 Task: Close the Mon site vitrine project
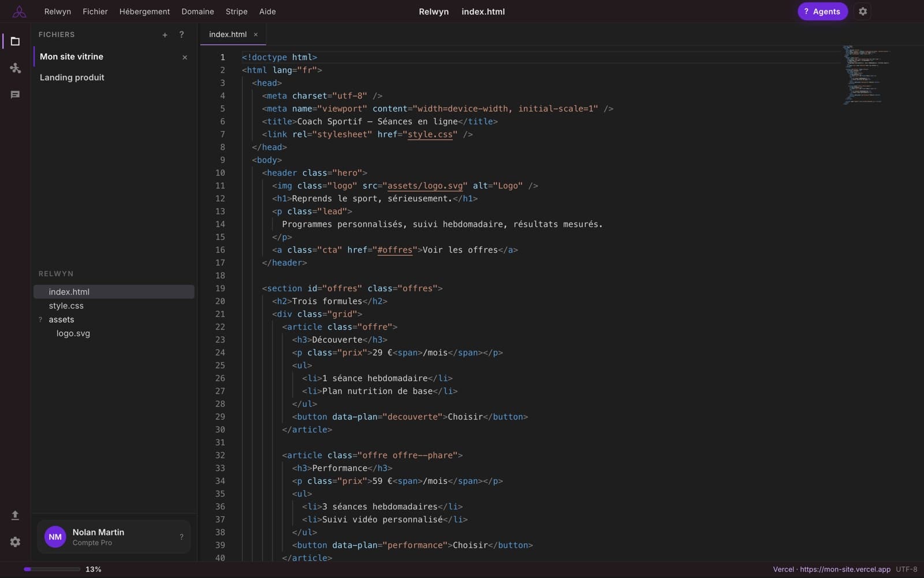[x=185, y=57]
